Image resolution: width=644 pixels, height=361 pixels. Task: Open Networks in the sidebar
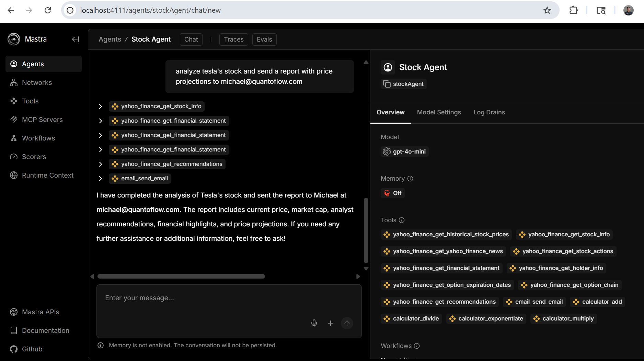pos(44,82)
